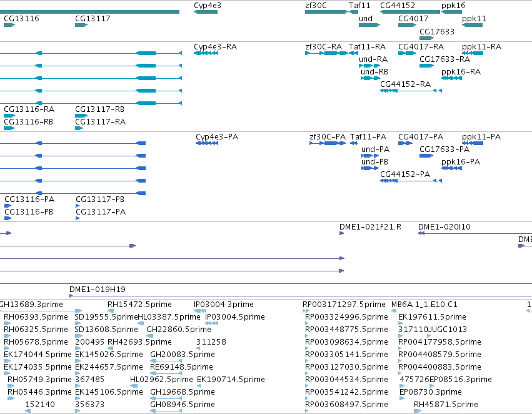Screen dimensions: 532x414
Task: Select the SD13608.5prime EST label
Action: [106, 330]
